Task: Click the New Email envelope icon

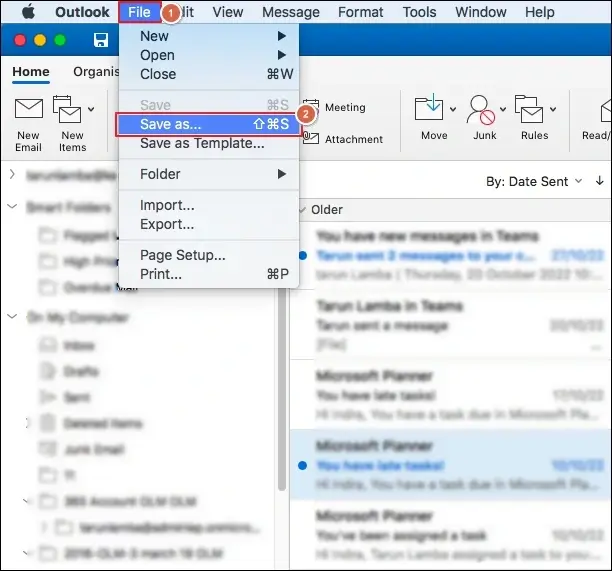Action: [x=28, y=108]
